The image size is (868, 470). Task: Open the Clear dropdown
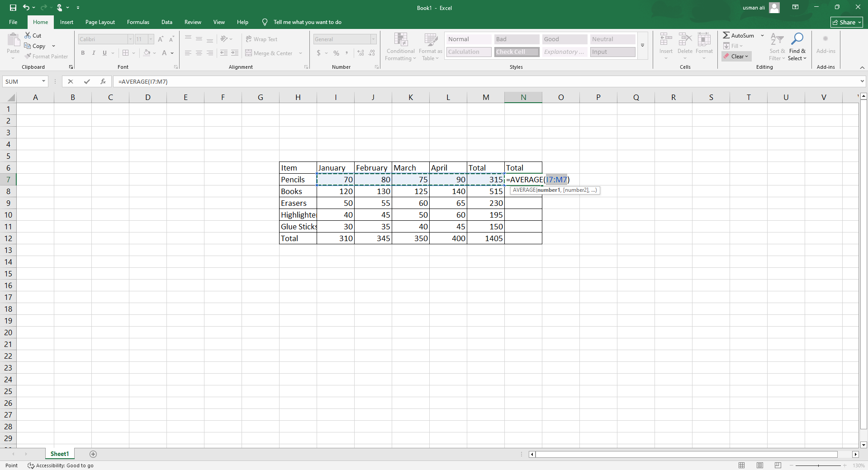pyautogui.click(x=736, y=56)
